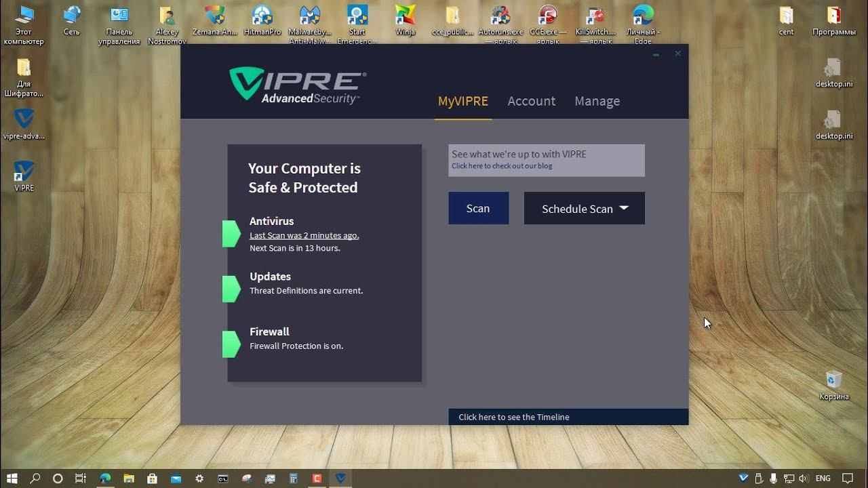Viewport: 868px width, 488px height.
Task: Select the Личный - Edge shortcut icon
Action: pyautogui.click(x=644, y=25)
